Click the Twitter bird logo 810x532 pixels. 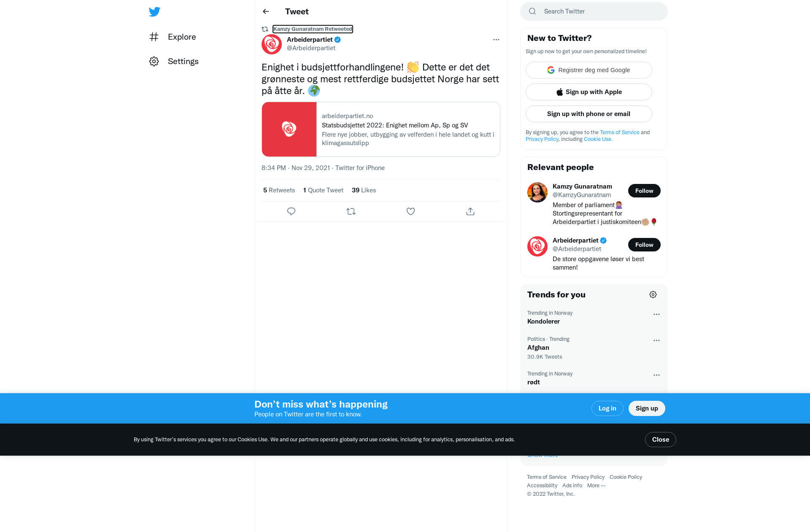click(154, 11)
